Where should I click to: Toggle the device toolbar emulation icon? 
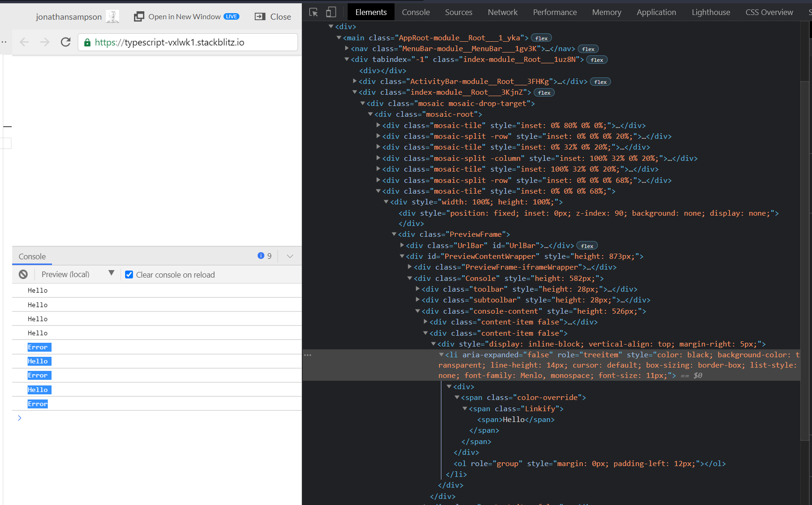coord(331,12)
